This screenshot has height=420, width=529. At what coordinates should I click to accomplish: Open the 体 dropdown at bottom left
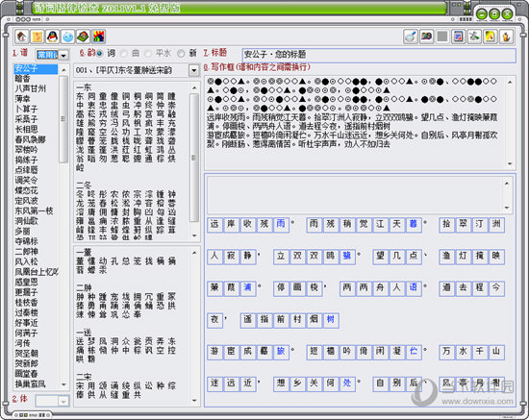63,401
